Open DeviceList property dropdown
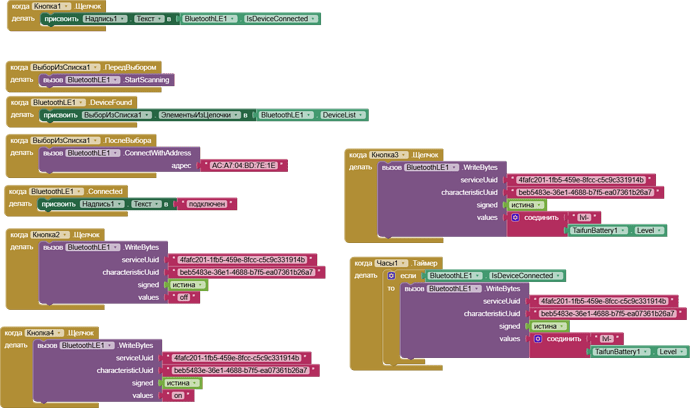 (x=342, y=115)
